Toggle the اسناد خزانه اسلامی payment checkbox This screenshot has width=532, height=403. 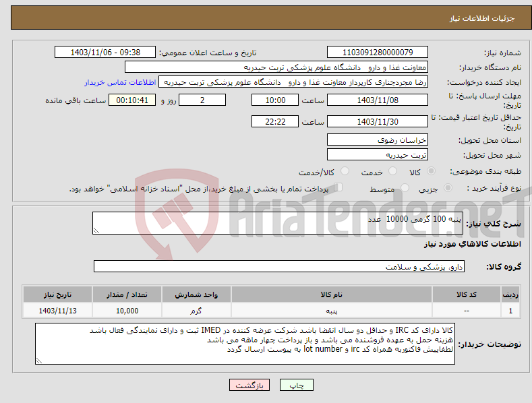[x=338, y=187]
